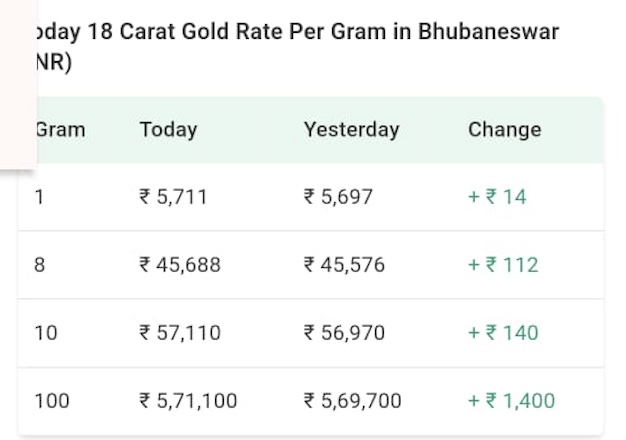Viewport: 626px width, 440px height.
Task: Click the 10 gram row label
Action: tap(46, 333)
